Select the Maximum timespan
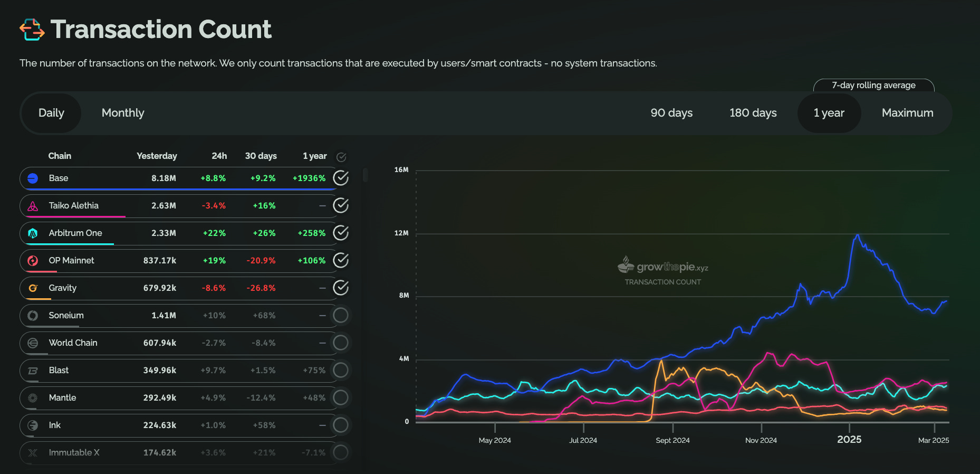This screenshot has width=980, height=474. click(907, 113)
